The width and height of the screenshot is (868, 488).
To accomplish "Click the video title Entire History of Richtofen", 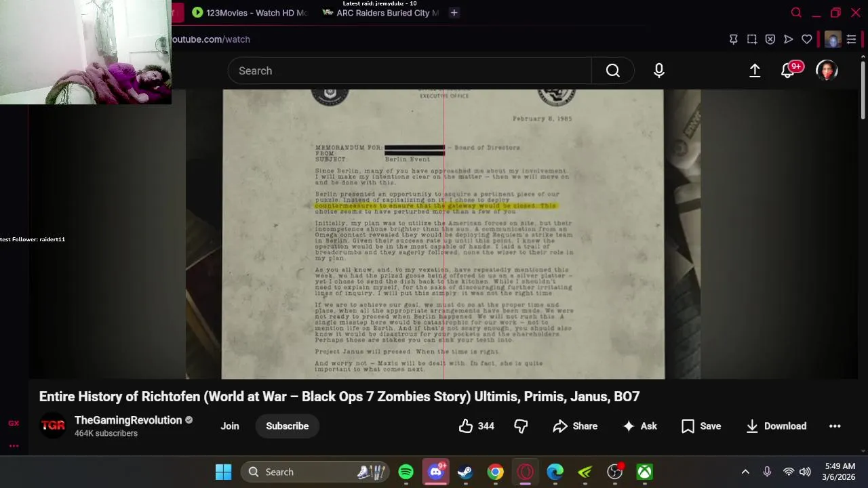I will (x=339, y=396).
